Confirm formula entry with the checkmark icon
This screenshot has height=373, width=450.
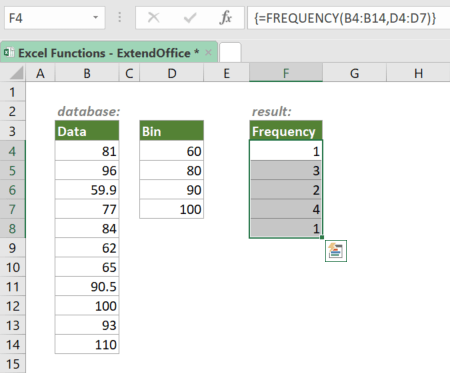[x=190, y=18]
